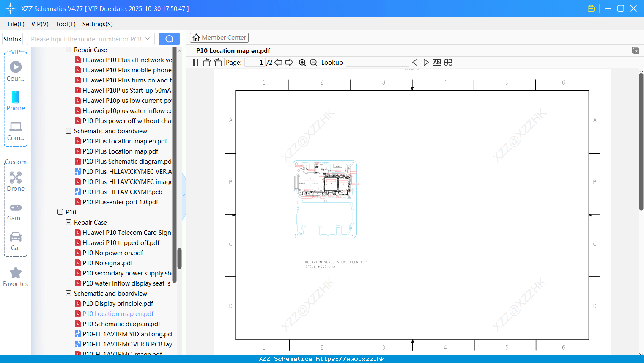Open P10 Plus-HL1AVICKYMP.pcb boardview
Screen dimensions: 644x363
118,192
